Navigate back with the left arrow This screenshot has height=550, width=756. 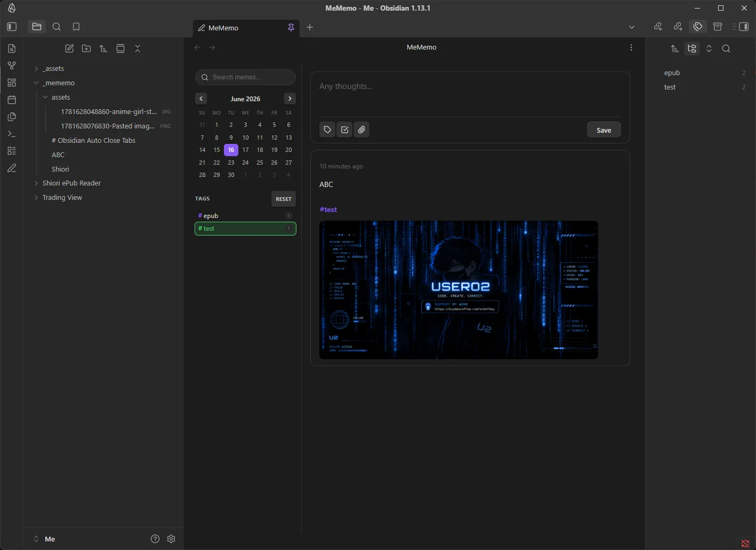click(x=197, y=47)
